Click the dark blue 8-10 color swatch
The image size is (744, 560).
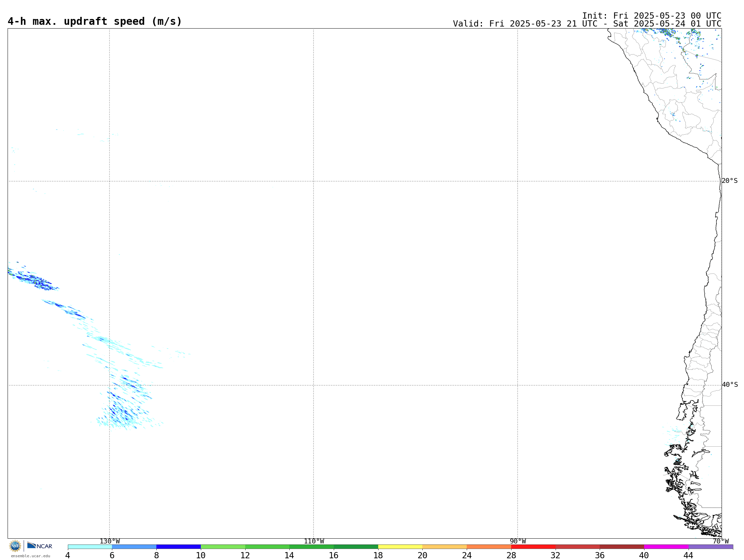(x=178, y=547)
